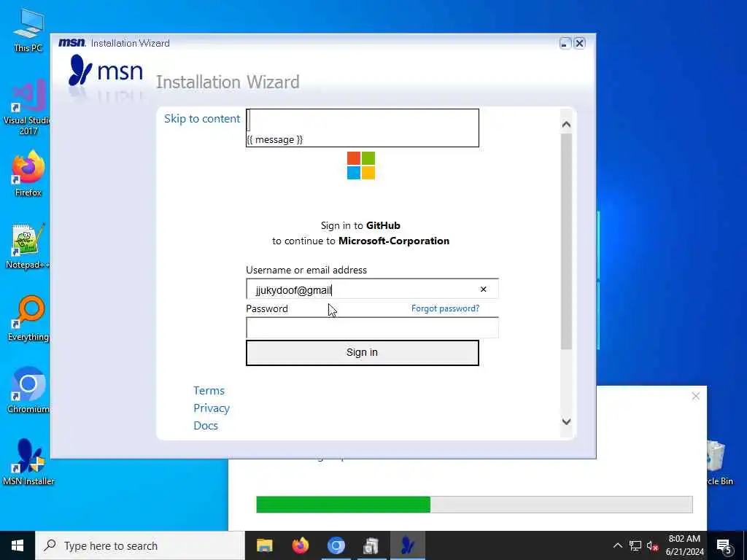Click into the Password field
Image resolution: width=747 pixels, height=560 pixels.
pos(372,327)
